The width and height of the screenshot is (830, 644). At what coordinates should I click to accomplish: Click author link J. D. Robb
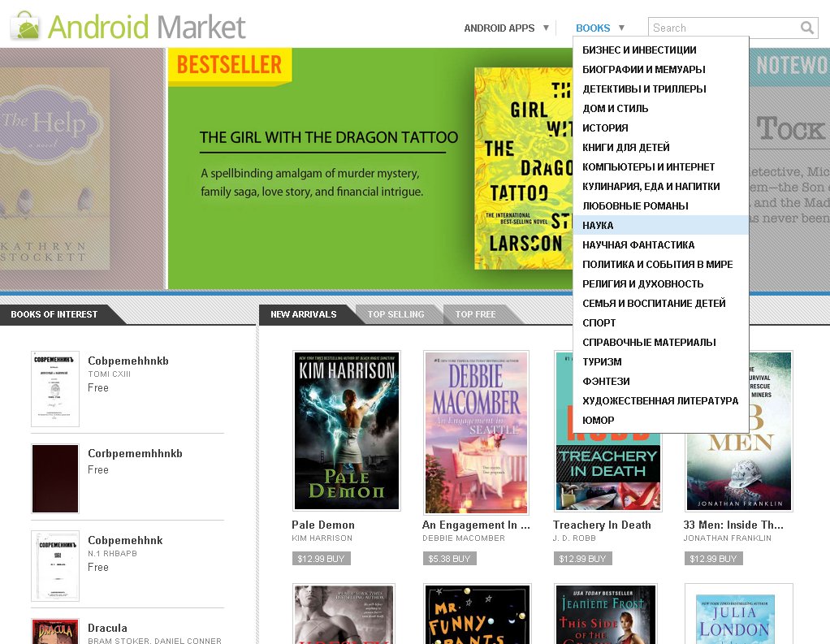[x=574, y=538]
